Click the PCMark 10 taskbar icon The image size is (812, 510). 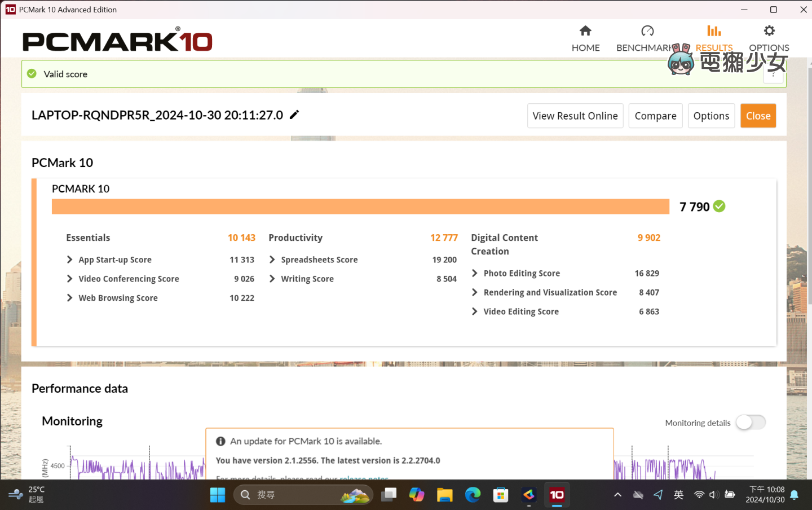point(557,495)
